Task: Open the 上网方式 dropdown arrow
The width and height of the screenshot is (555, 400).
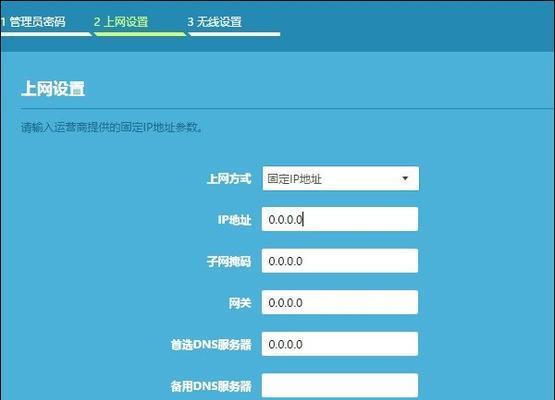Action: click(405, 178)
